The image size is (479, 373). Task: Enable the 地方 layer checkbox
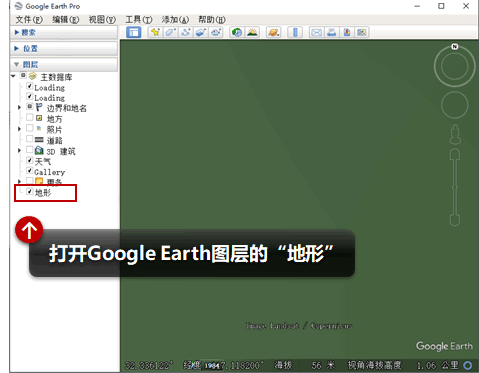click(x=30, y=117)
